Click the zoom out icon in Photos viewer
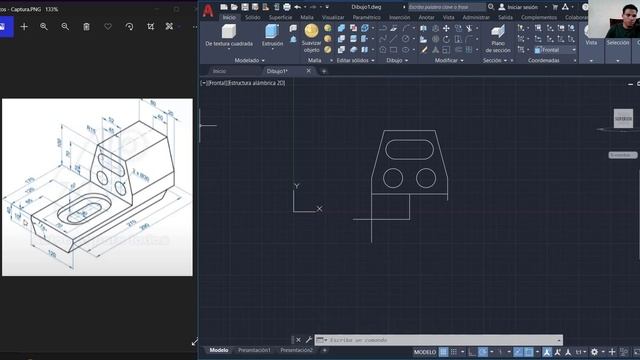The width and height of the screenshot is (640, 360). (x=65, y=27)
